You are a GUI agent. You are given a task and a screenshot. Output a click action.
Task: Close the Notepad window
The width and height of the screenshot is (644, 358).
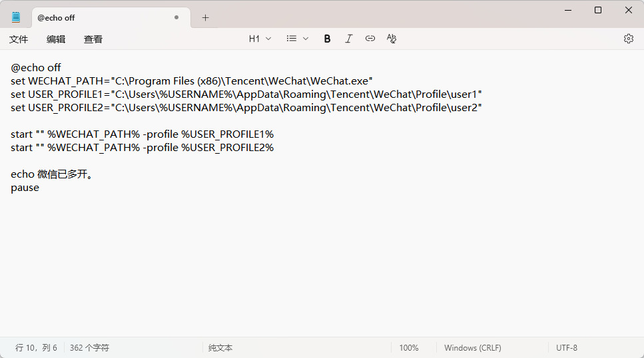629,10
